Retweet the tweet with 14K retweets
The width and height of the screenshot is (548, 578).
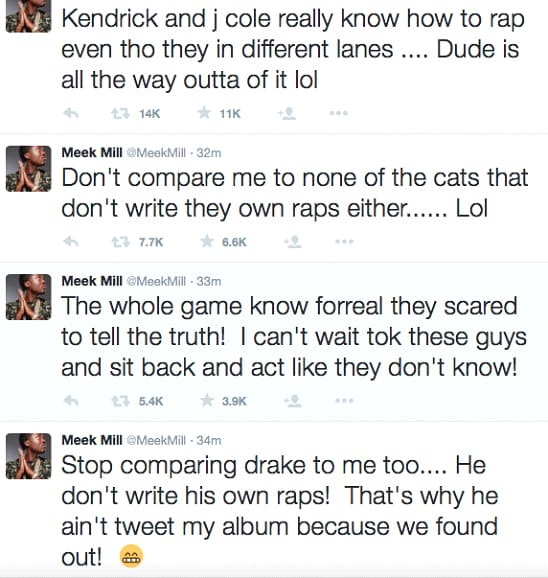click(x=121, y=114)
